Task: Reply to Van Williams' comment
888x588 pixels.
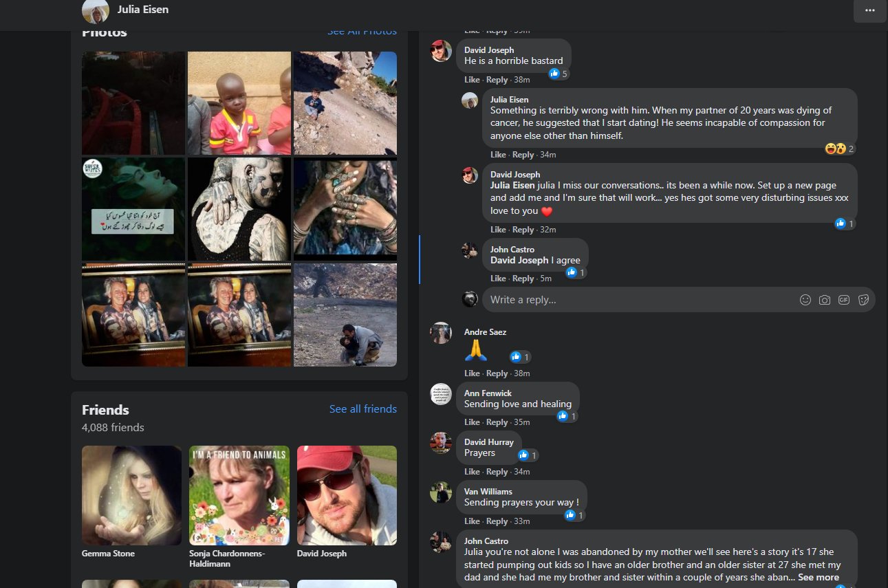Action: [497, 521]
